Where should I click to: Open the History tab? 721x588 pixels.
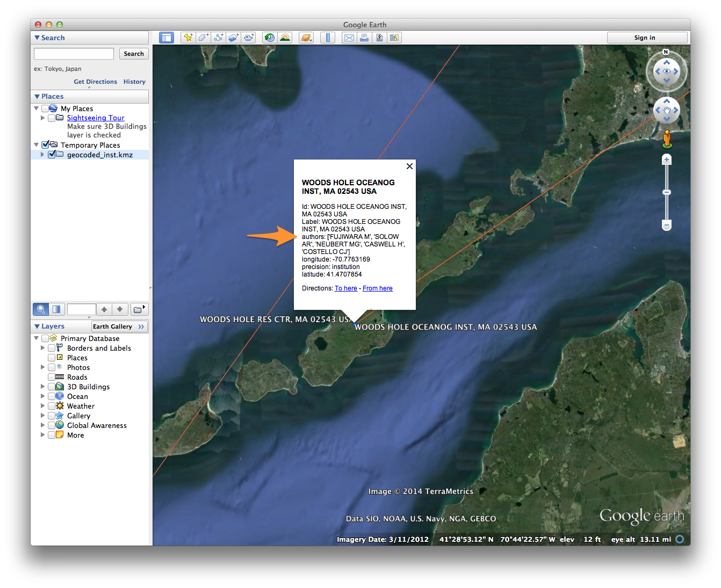pyautogui.click(x=134, y=82)
